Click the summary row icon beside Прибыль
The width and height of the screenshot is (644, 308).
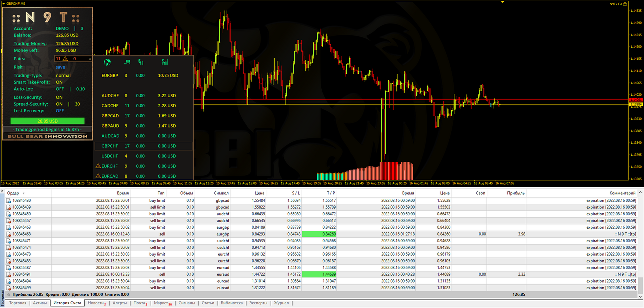coord(8,295)
